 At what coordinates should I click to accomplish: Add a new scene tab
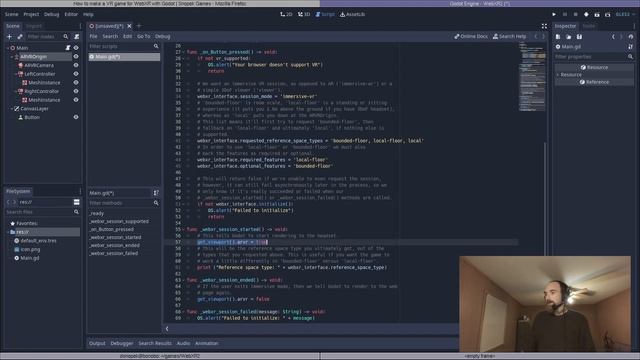(x=139, y=26)
